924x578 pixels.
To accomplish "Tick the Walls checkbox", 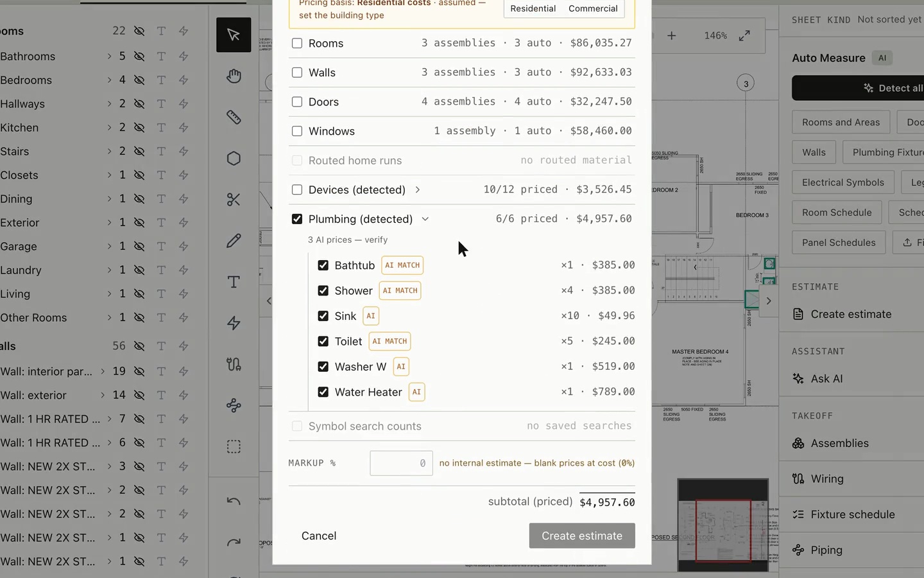I will coord(297,73).
